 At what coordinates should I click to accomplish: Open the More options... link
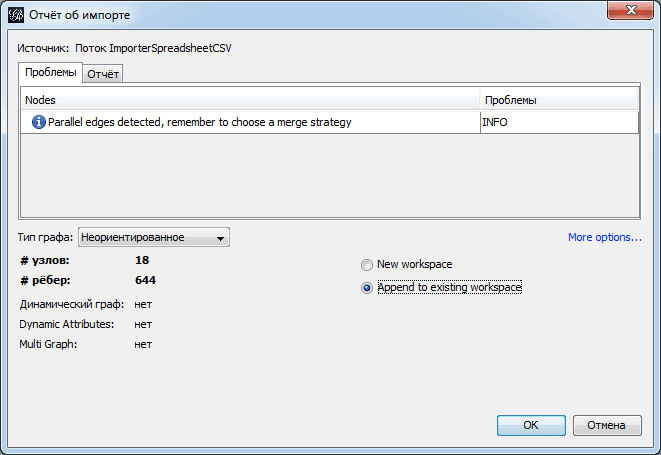click(x=604, y=237)
